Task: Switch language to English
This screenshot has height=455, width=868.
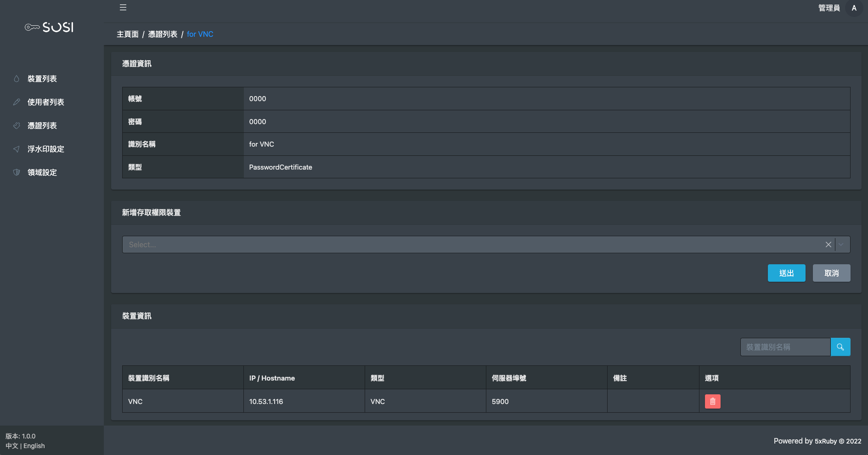Action: point(34,446)
